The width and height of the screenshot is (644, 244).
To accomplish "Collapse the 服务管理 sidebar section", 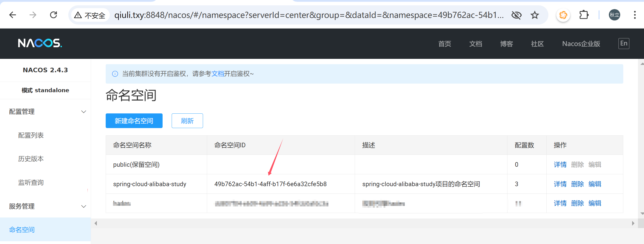I will tap(83, 206).
